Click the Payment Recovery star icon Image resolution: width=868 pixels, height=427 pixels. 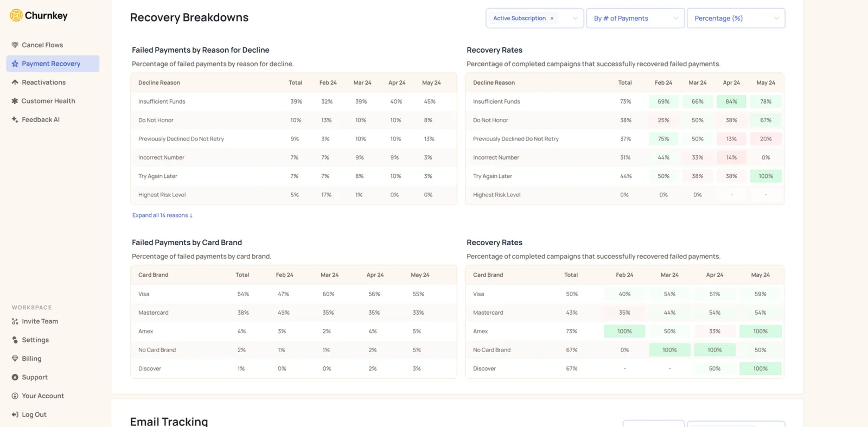pos(15,63)
